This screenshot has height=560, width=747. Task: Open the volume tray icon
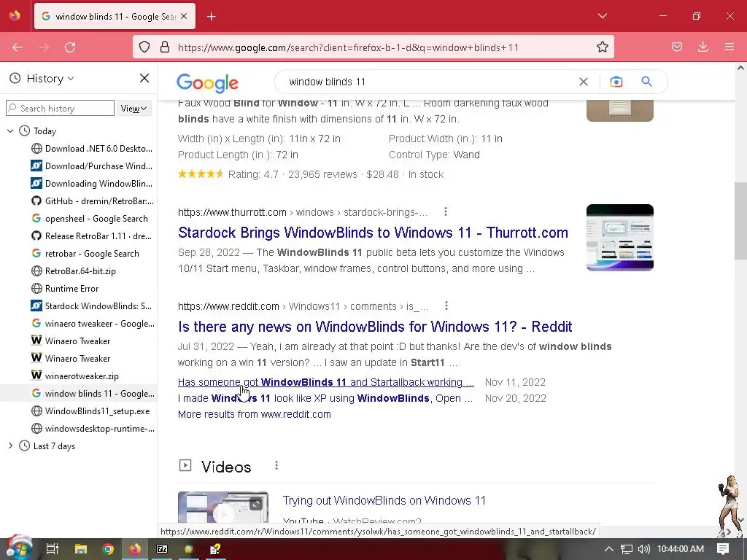coord(643,549)
